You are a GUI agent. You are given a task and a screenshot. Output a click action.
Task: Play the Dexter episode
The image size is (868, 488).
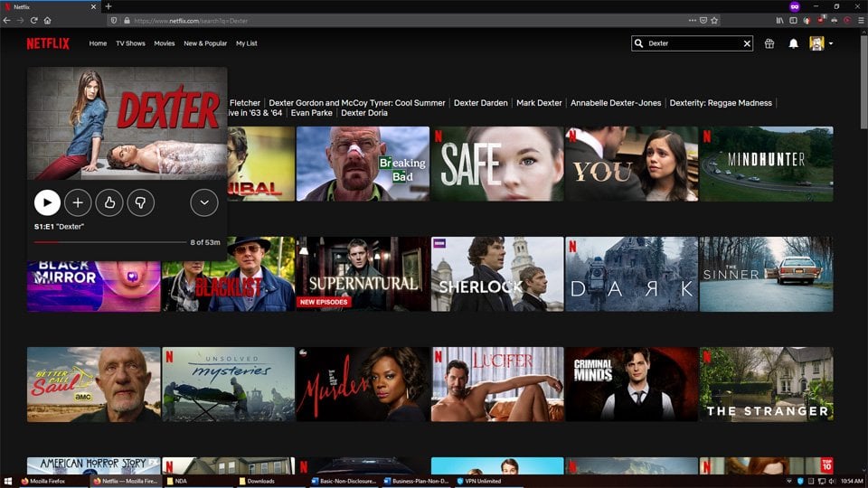pos(47,202)
